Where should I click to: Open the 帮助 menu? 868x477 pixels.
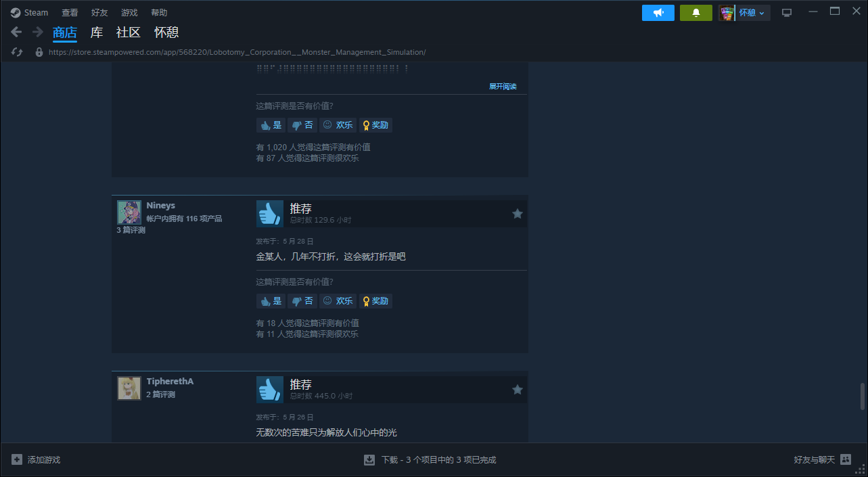(x=159, y=12)
